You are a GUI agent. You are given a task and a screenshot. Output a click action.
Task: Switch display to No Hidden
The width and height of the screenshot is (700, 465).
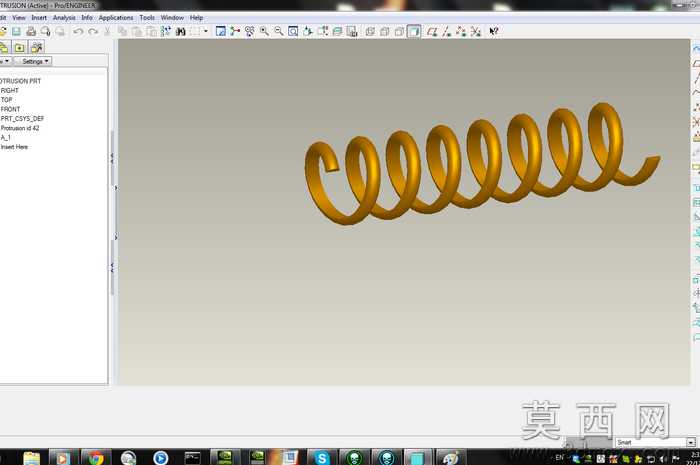pyautogui.click(x=399, y=31)
